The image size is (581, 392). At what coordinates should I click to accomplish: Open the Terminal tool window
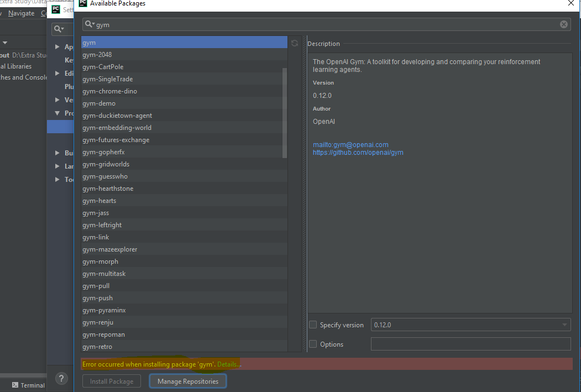tap(28, 385)
